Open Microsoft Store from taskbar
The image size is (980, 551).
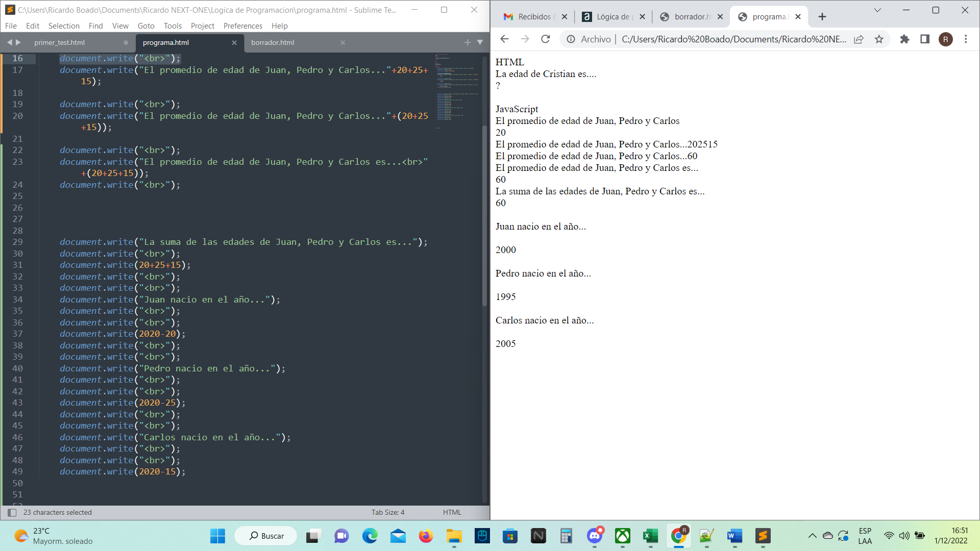point(510,536)
